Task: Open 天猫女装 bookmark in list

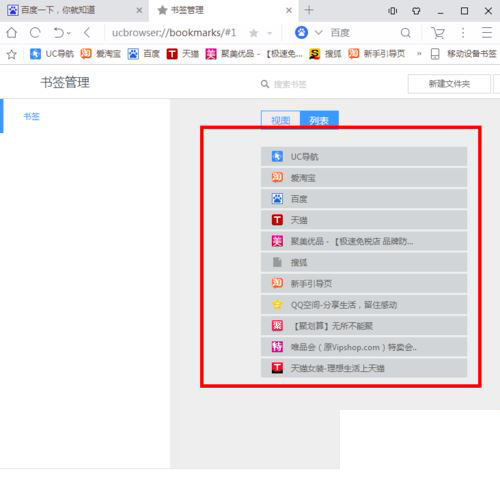Action: [364, 368]
